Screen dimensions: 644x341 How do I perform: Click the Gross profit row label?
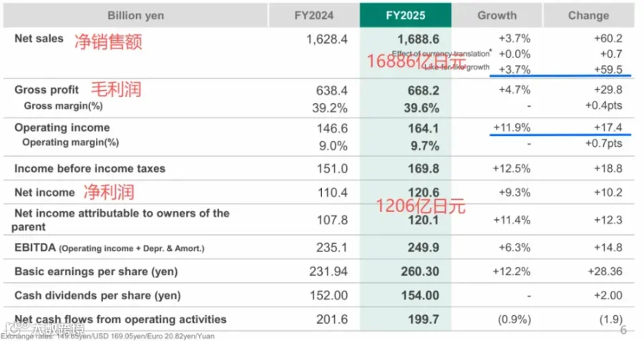[x=47, y=90]
